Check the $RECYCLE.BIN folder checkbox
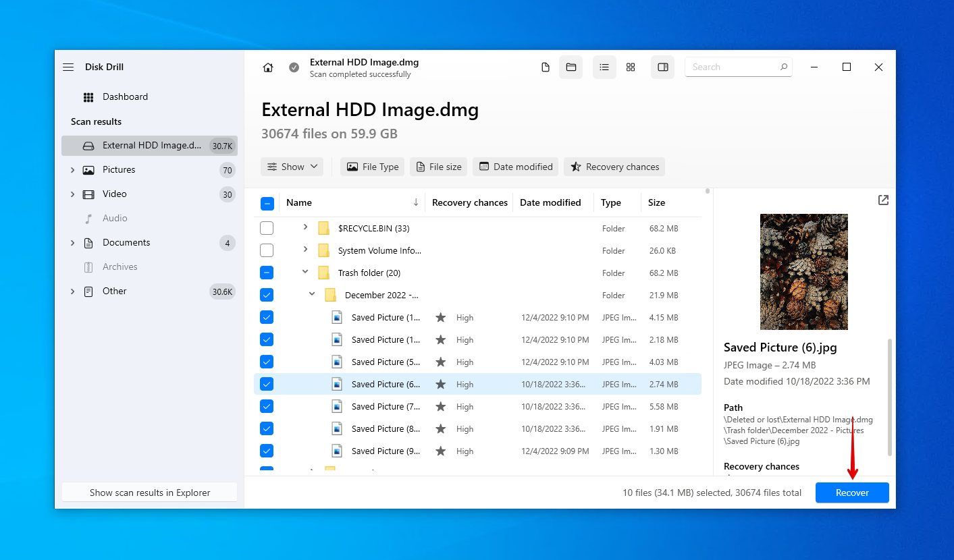Viewport: 954px width, 560px height. [267, 228]
